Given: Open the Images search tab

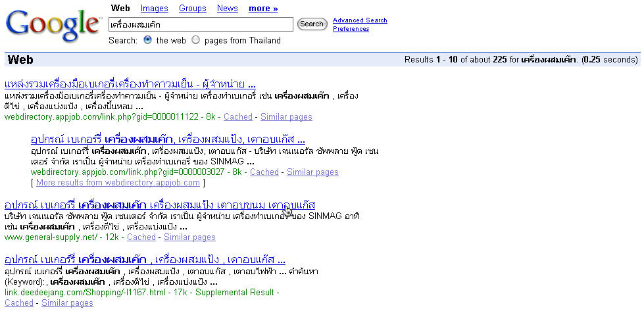Looking at the screenshot, I should pyautogui.click(x=155, y=8).
